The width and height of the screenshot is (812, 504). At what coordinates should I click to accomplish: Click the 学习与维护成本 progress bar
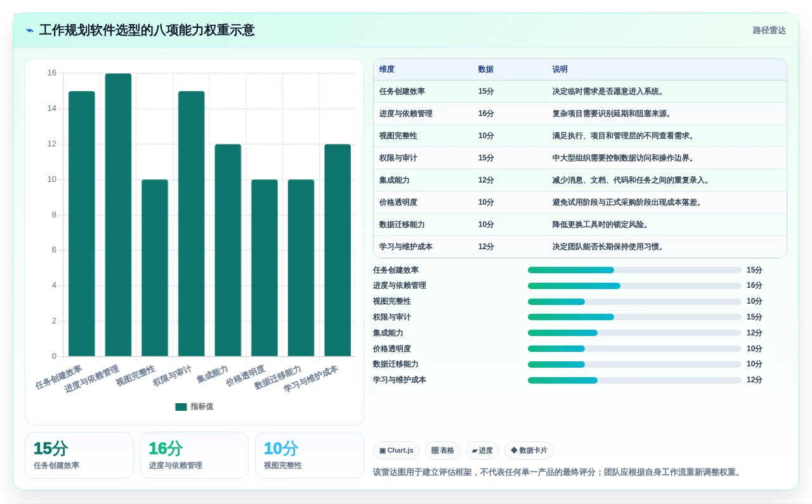click(634, 380)
